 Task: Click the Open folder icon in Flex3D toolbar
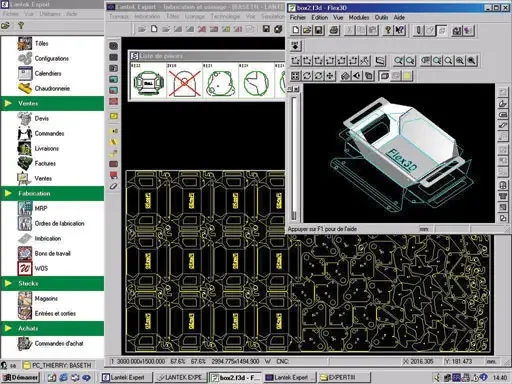(307, 30)
